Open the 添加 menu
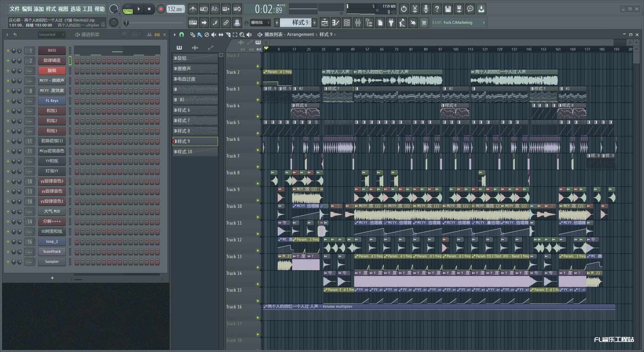 pos(39,9)
